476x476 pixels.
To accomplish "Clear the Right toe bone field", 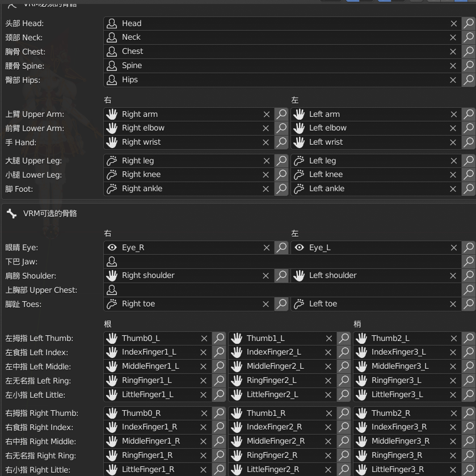I will click(266, 304).
